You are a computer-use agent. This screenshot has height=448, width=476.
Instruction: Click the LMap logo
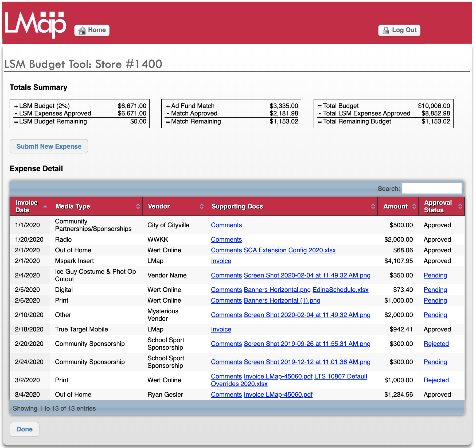pyautogui.click(x=36, y=25)
